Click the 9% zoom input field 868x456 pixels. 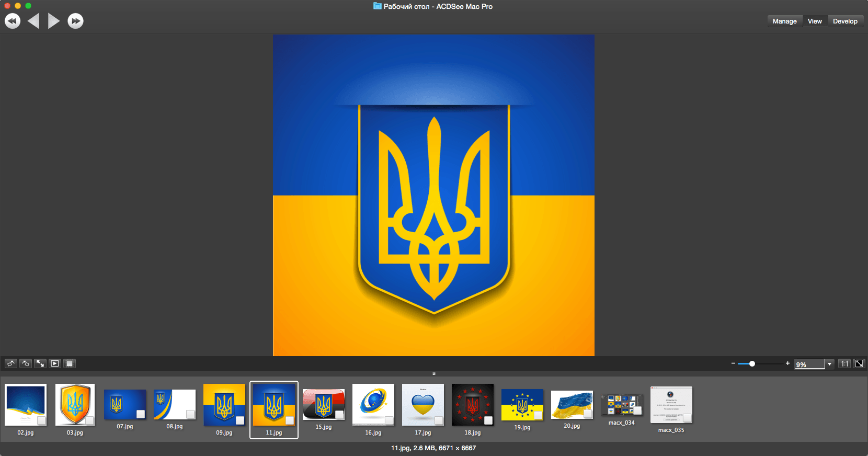(x=809, y=364)
